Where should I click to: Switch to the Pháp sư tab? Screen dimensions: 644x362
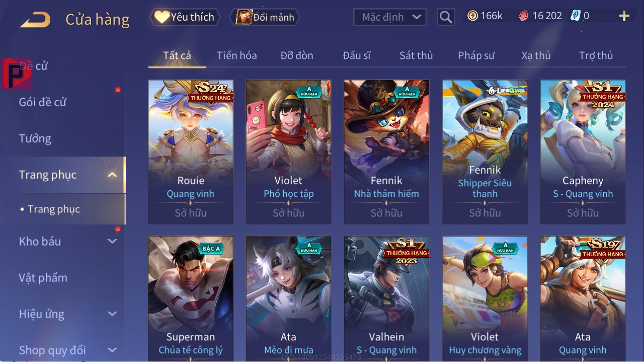pyautogui.click(x=476, y=55)
